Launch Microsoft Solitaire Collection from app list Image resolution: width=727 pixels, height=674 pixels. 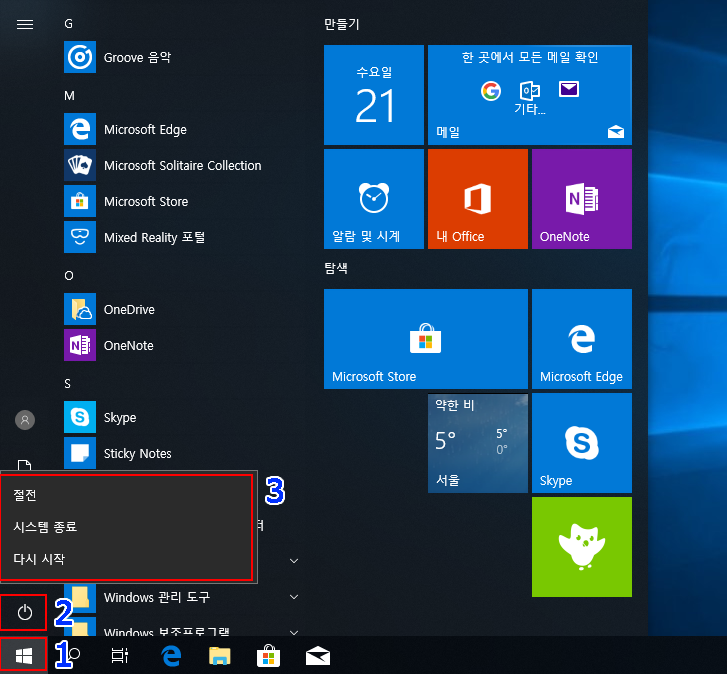click(182, 166)
